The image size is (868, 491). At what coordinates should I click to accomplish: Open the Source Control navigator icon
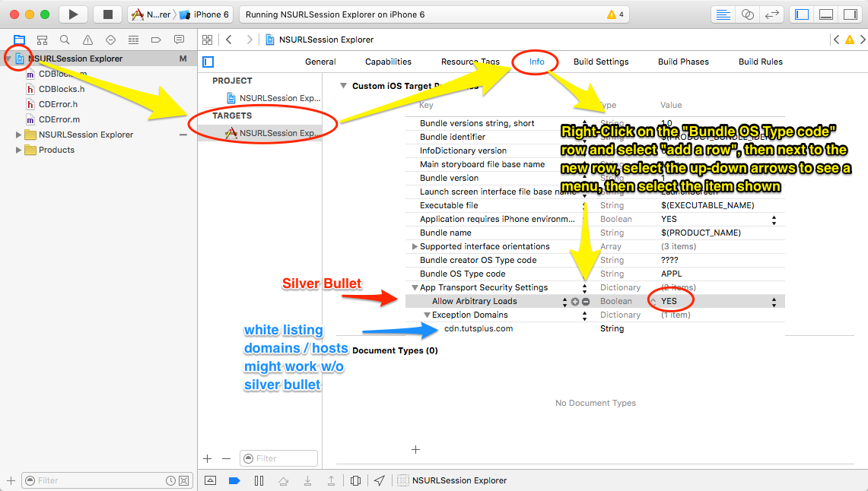tap(42, 40)
